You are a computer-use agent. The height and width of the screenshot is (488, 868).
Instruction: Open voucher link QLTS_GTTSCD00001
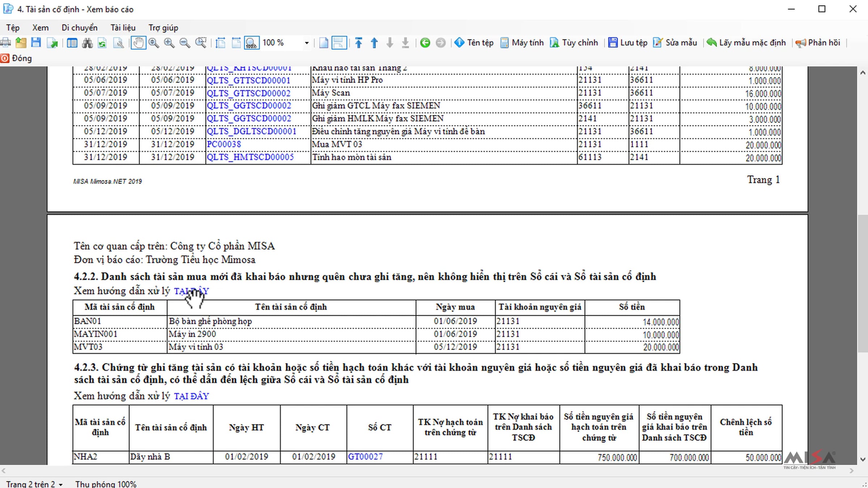click(x=248, y=80)
